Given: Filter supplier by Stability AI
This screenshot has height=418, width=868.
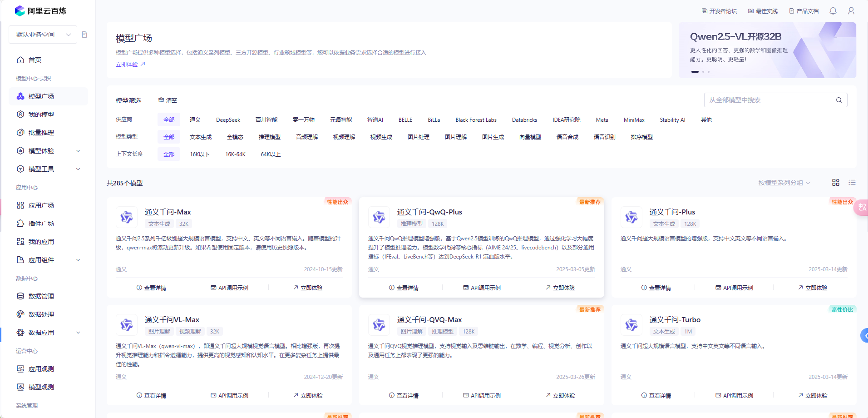Looking at the screenshot, I should click(672, 120).
